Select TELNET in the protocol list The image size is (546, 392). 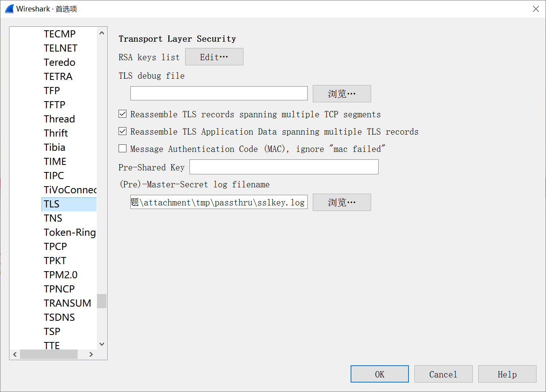pos(61,48)
